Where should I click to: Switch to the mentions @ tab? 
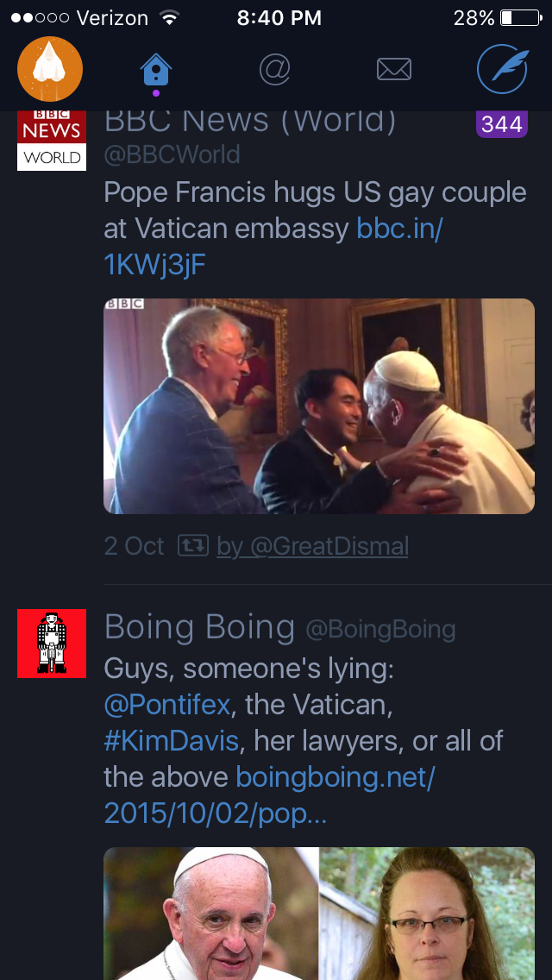click(274, 70)
